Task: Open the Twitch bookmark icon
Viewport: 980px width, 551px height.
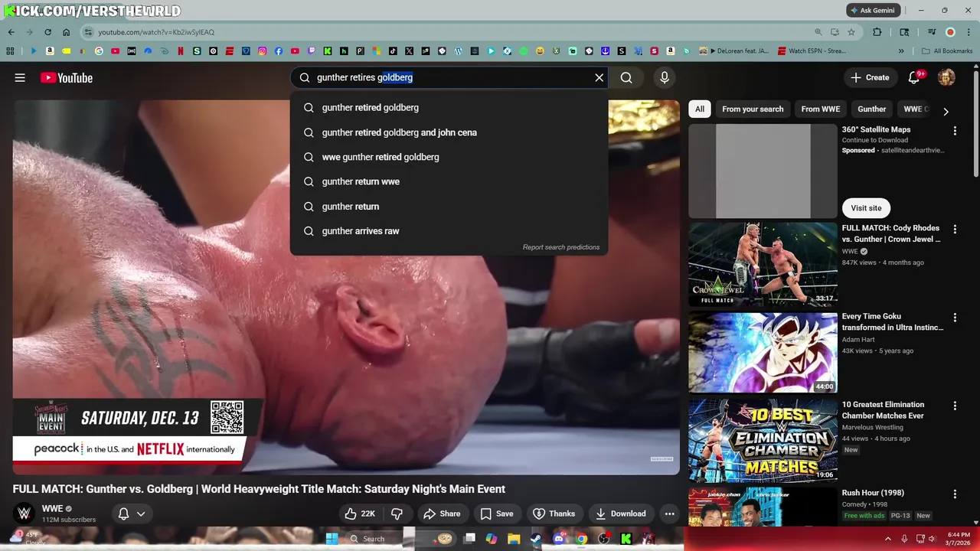Action: (x=311, y=51)
